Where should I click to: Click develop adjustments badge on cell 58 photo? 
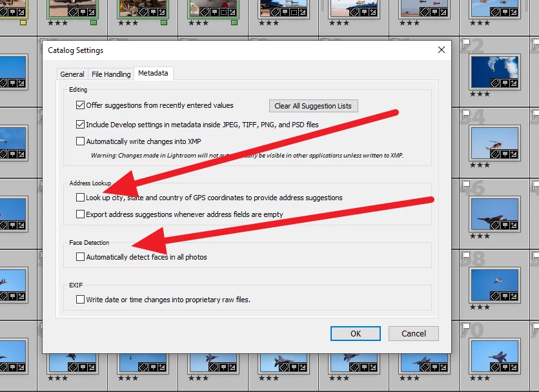pos(513,296)
